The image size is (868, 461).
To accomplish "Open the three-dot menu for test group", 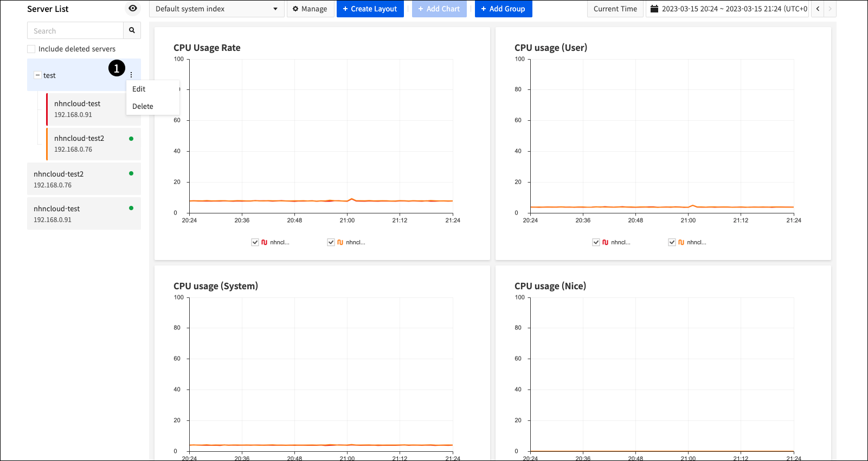I will 131,75.
